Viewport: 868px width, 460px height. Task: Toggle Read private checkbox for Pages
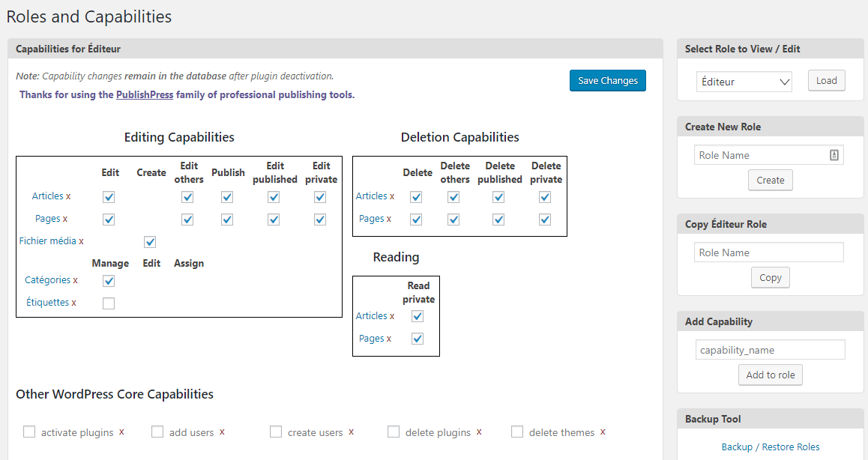418,339
